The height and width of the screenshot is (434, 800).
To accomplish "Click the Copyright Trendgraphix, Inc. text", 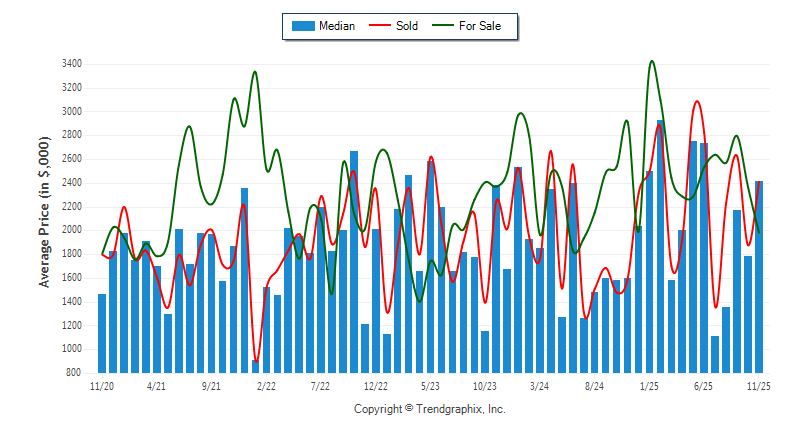I will [x=430, y=409].
